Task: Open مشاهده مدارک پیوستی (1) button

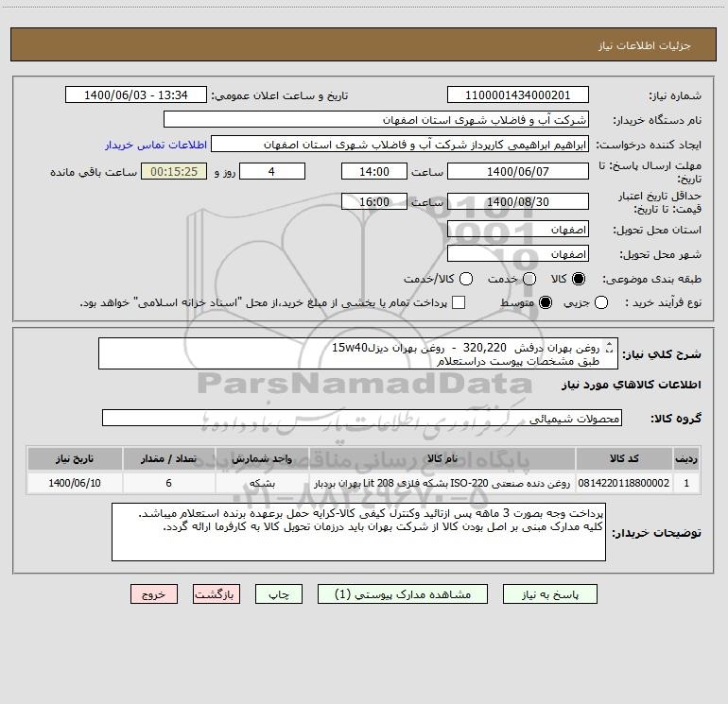Action: click(x=403, y=594)
